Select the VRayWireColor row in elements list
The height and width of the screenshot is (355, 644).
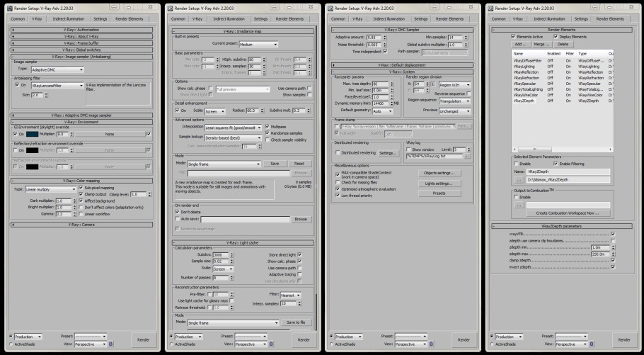tap(563, 95)
